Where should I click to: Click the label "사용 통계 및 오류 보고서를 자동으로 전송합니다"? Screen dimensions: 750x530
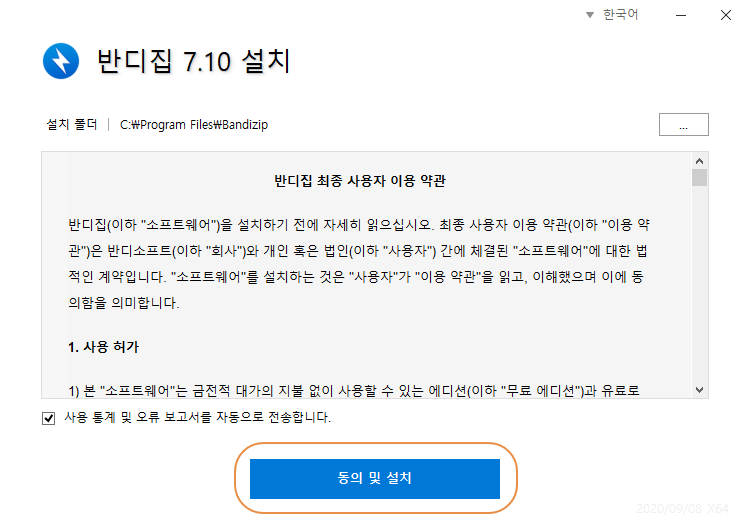click(x=197, y=418)
